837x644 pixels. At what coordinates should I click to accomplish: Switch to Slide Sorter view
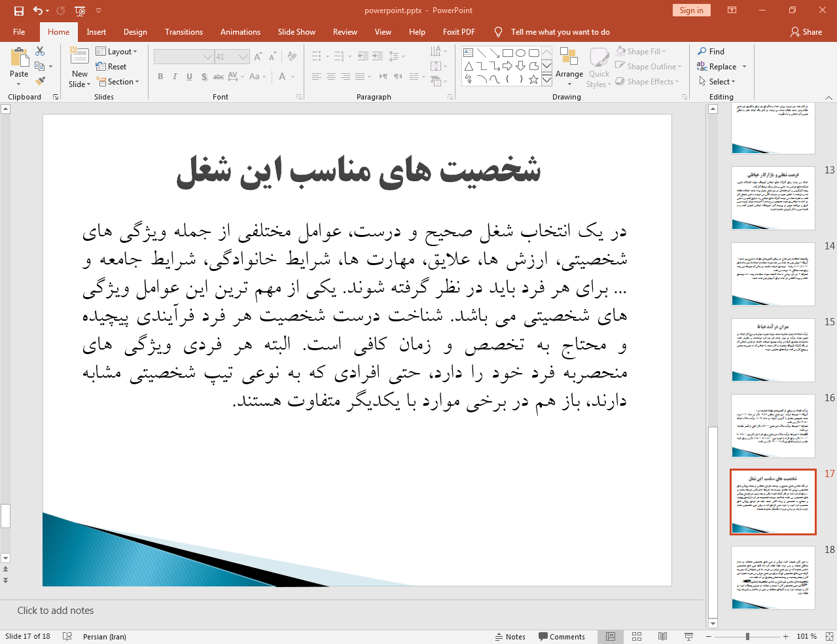coord(637,636)
